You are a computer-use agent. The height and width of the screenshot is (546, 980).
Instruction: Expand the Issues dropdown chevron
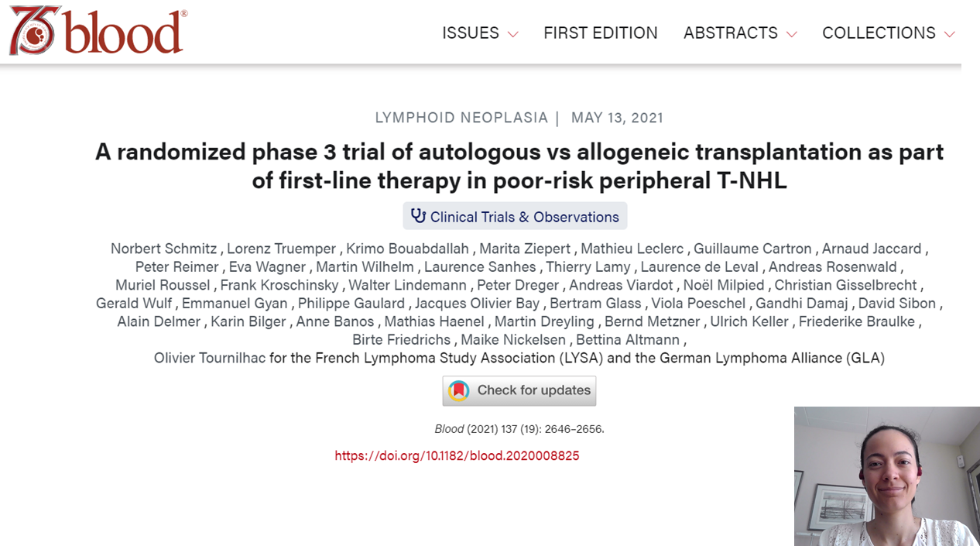[512, 34]
